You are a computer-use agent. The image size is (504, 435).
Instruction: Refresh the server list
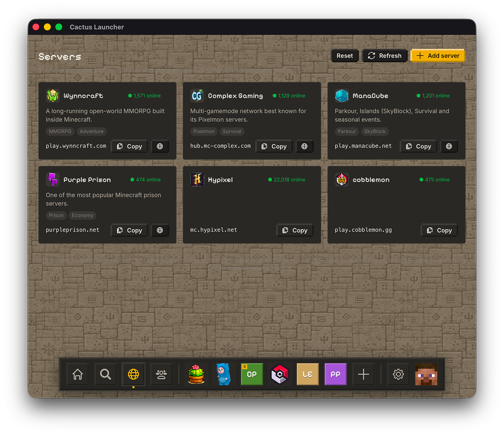click(385, 56)
